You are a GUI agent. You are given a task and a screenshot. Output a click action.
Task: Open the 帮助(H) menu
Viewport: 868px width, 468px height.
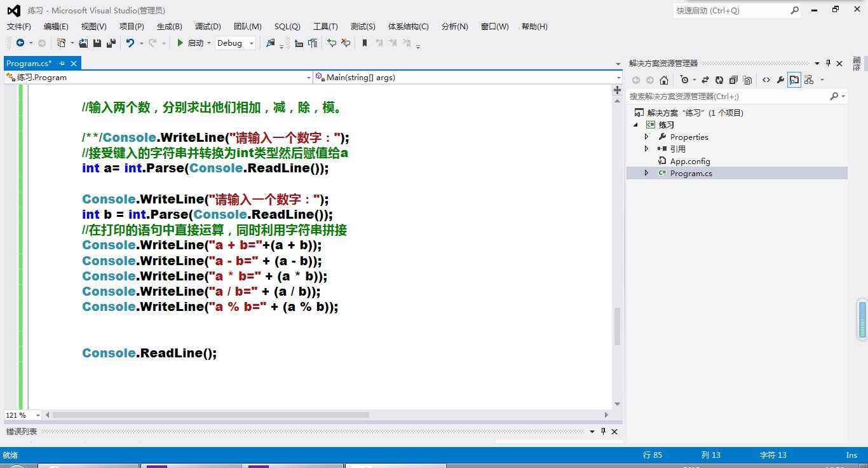534,26
